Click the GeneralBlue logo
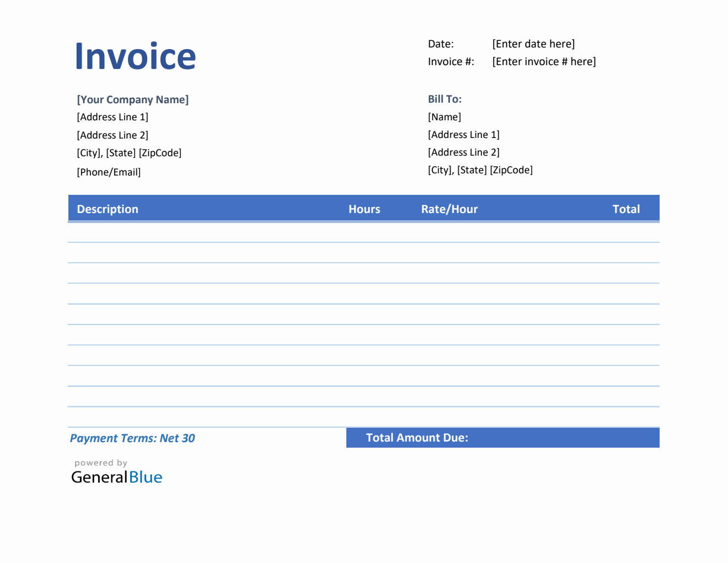This screenshot has width=728, height=563. (116, 476)
